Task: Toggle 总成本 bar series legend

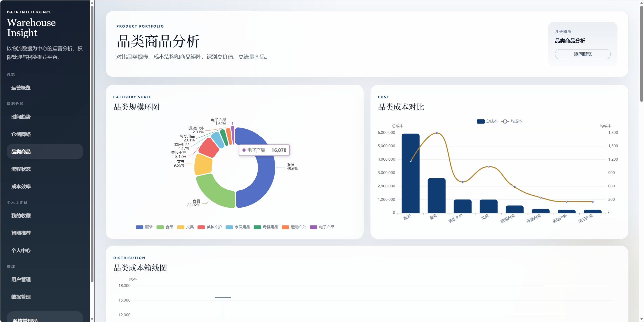Action: [481, 121]
